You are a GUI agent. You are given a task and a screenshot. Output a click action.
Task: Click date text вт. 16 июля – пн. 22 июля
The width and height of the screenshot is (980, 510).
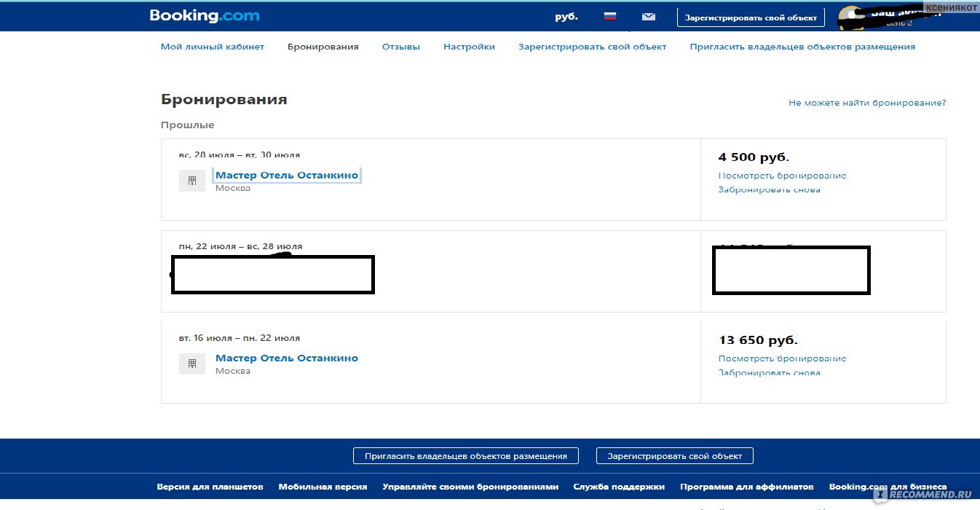click(x=240, y=338)
